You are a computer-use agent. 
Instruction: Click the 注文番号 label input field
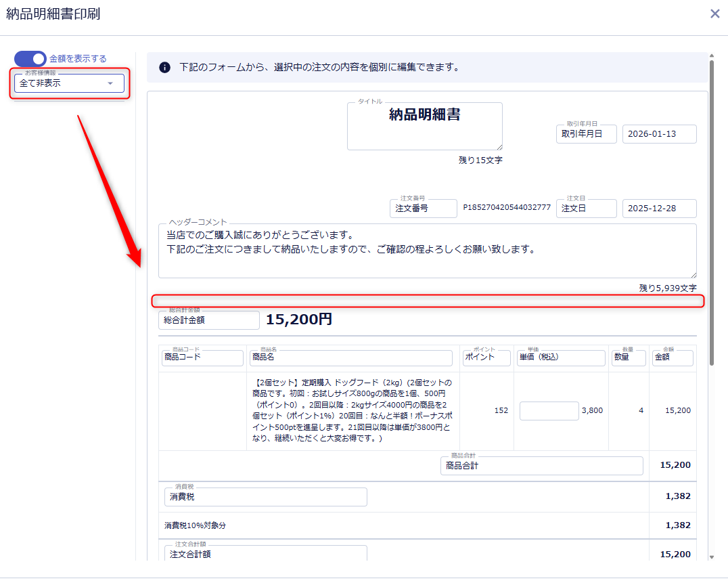pos(423,209)
